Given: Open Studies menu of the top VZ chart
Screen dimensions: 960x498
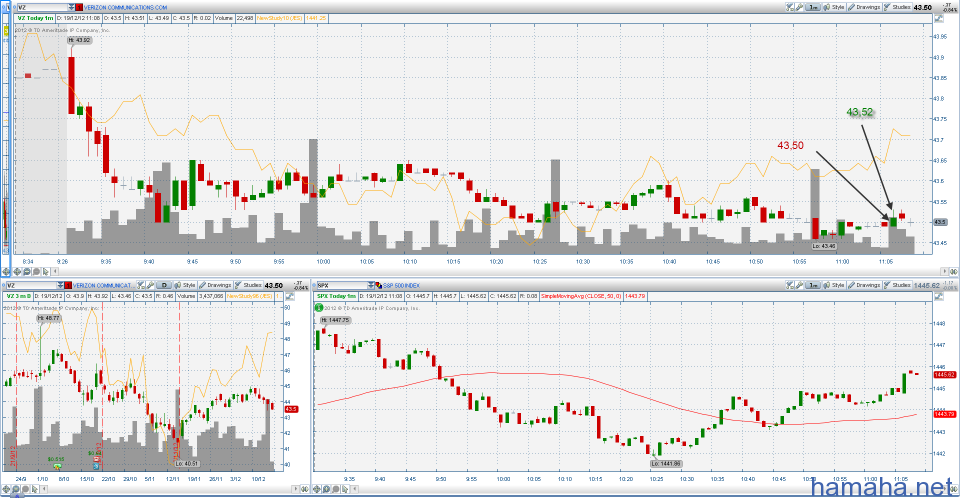Looking at the screenshot, I should (x=898, y=7).
